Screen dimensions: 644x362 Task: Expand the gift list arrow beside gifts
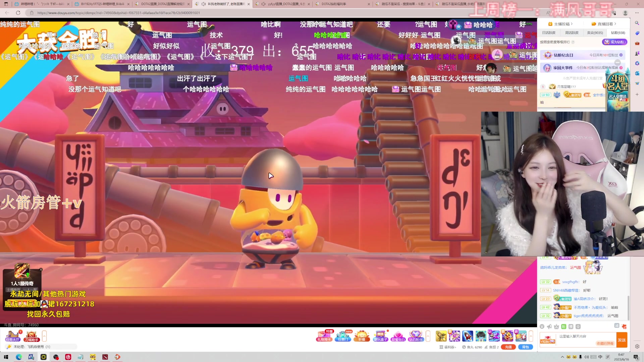[x=531, y=336]
